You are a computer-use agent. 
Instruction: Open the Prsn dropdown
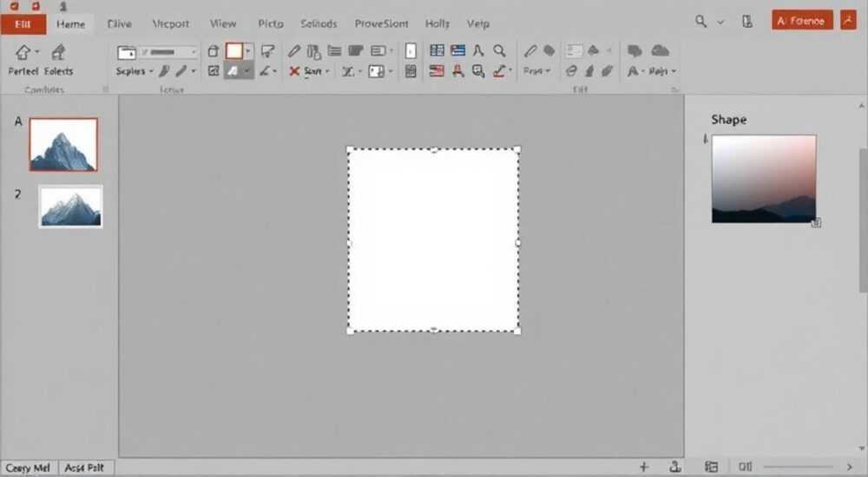click(537, 71)
